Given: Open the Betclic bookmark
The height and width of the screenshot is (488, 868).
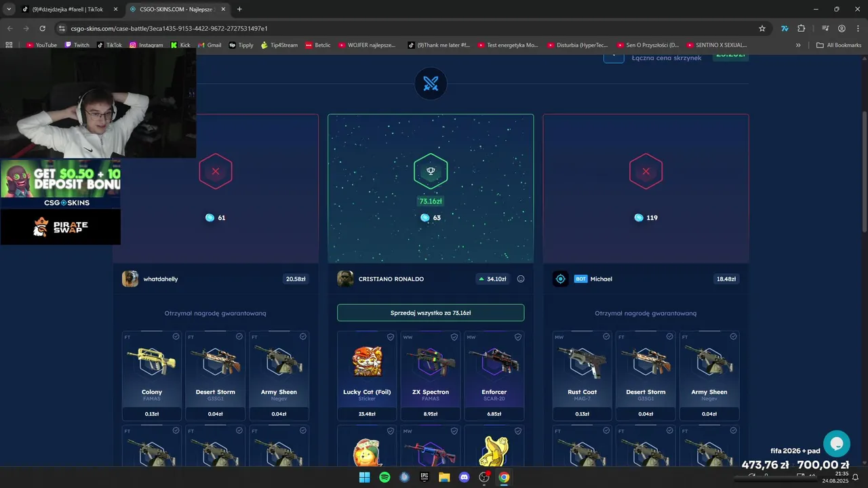Looking at the screenshot, I should tap(318, 45).
